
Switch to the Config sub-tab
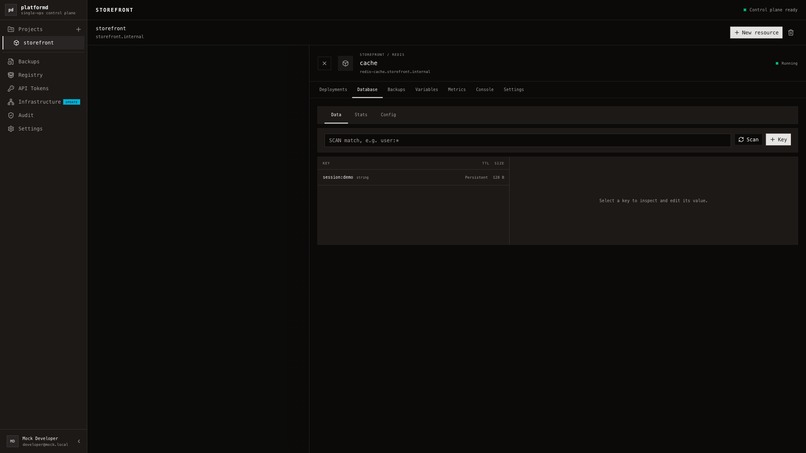click(388, 115)
